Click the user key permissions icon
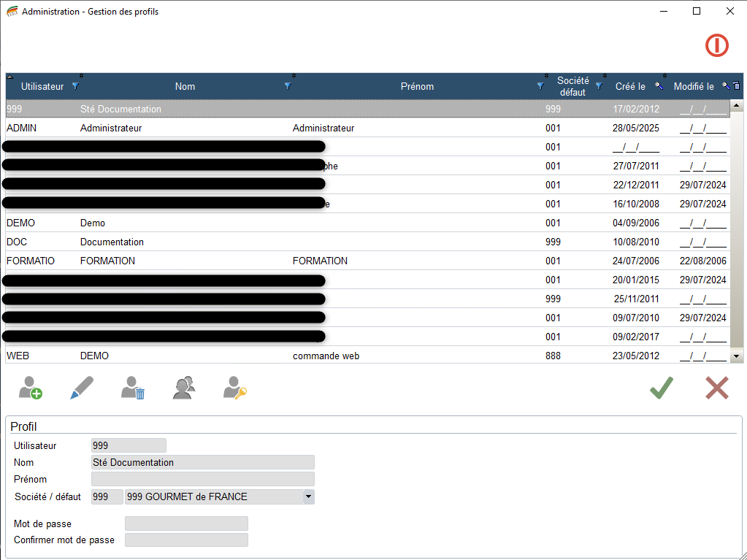747x560 pixels. [x=235, y=388]
